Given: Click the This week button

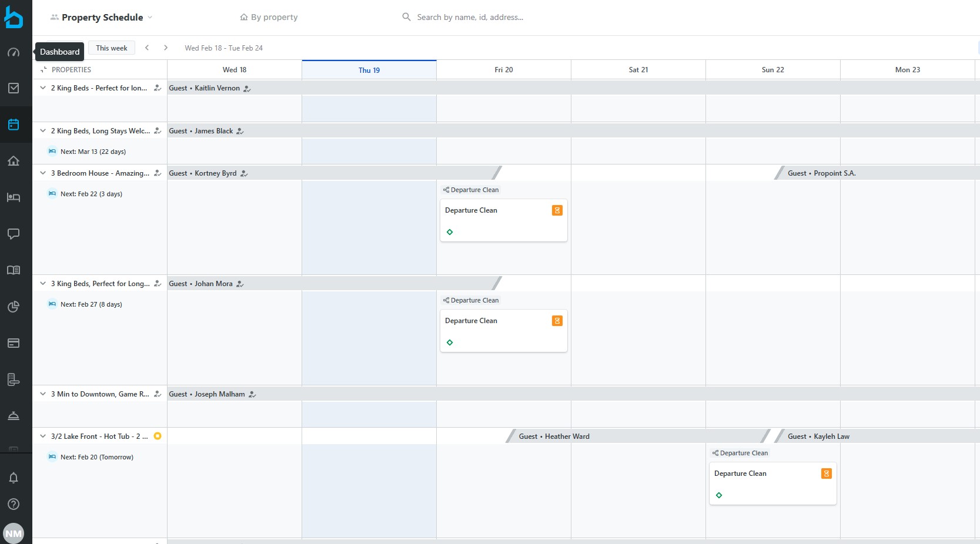Looking at the screenshot, I should (x=112, y=48).
